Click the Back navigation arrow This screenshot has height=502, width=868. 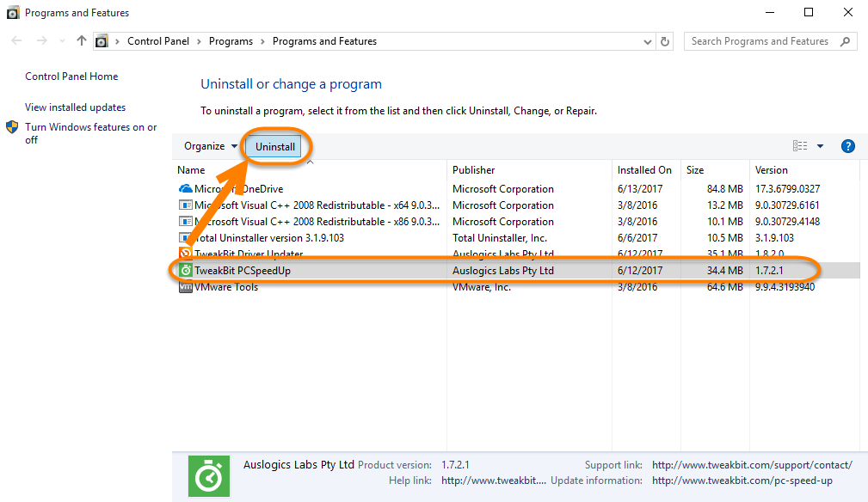pos(16,41)
